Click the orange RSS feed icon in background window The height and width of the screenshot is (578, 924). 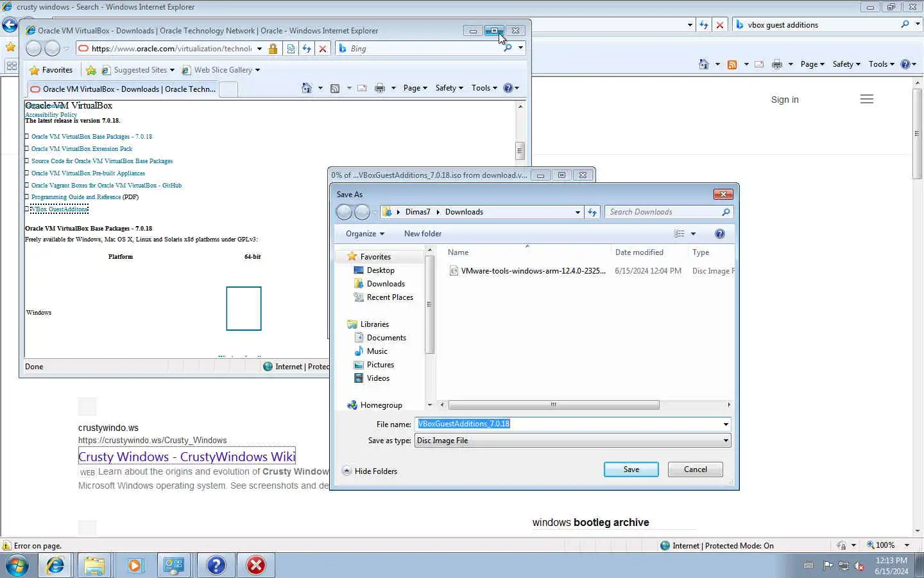(x=732, y=64)
